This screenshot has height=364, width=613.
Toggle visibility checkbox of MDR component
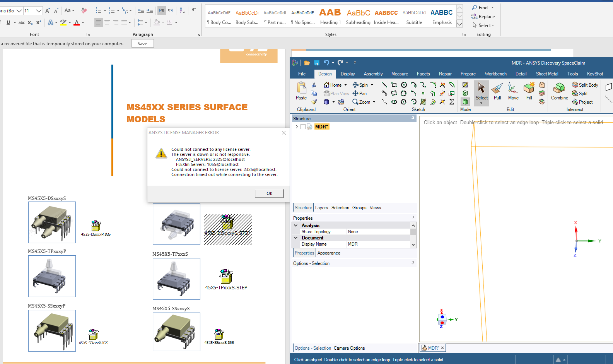(303, 127)
